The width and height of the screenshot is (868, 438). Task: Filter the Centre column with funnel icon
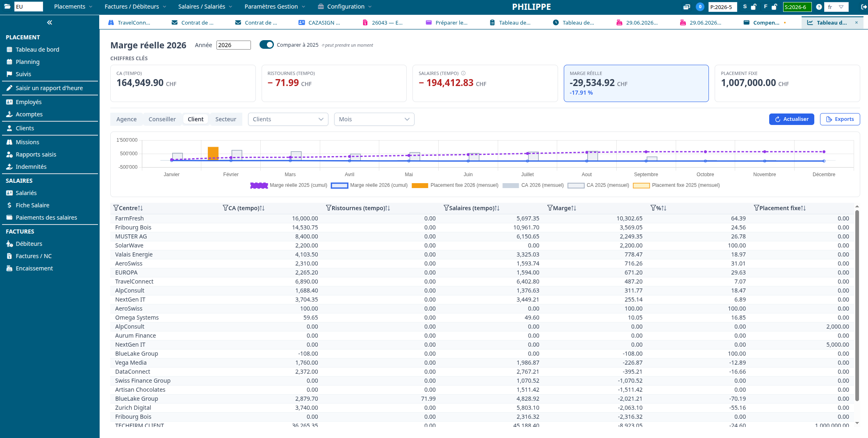[116, 208]
